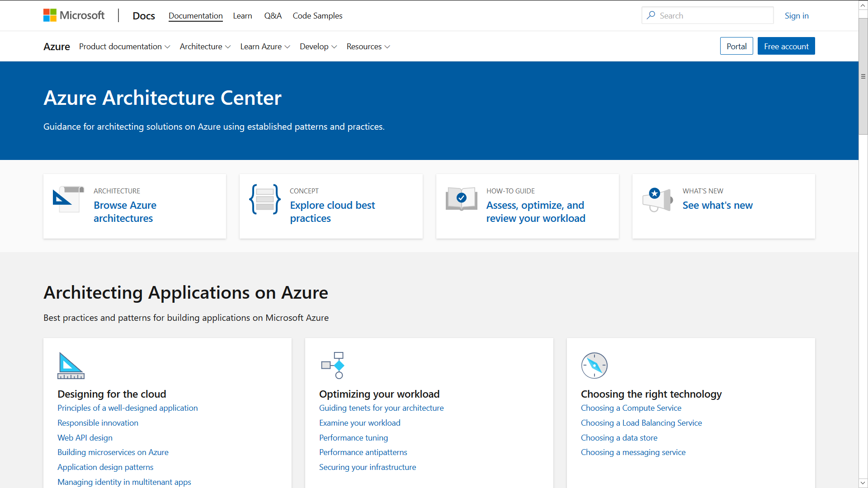The image size is (868, 488).
Task: Click the Microsoft logo
Action: point(74,15)
